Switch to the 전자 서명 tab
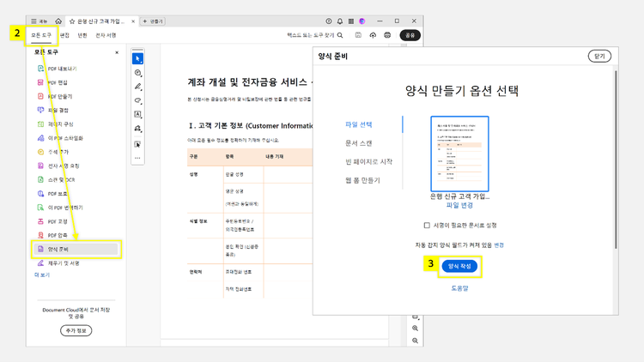 [106, 35]
